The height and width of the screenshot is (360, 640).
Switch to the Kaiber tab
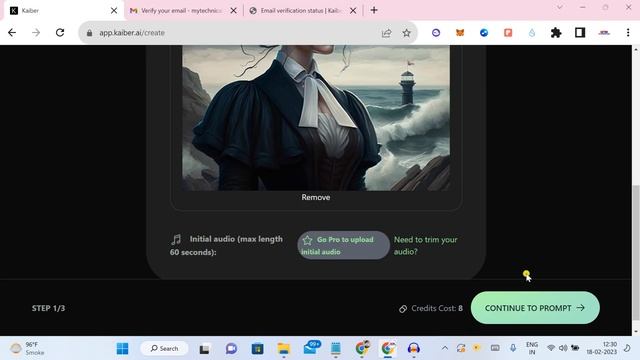coord(61,11)
